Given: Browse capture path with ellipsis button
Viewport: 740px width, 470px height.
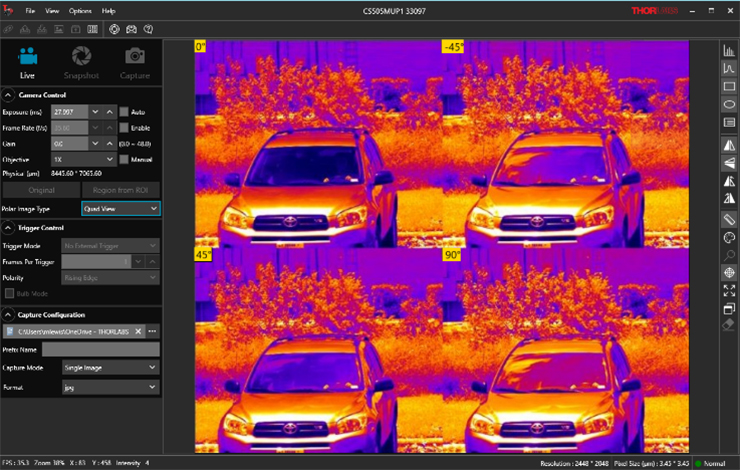Looking at the screenshot, I should click(152, 331).
